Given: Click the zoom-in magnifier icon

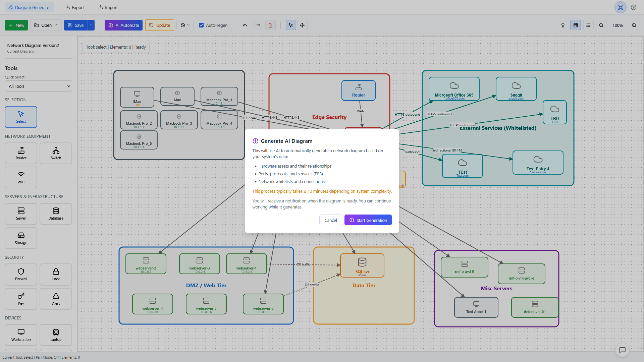Looking at the screenshot, I should pos(634,25).
